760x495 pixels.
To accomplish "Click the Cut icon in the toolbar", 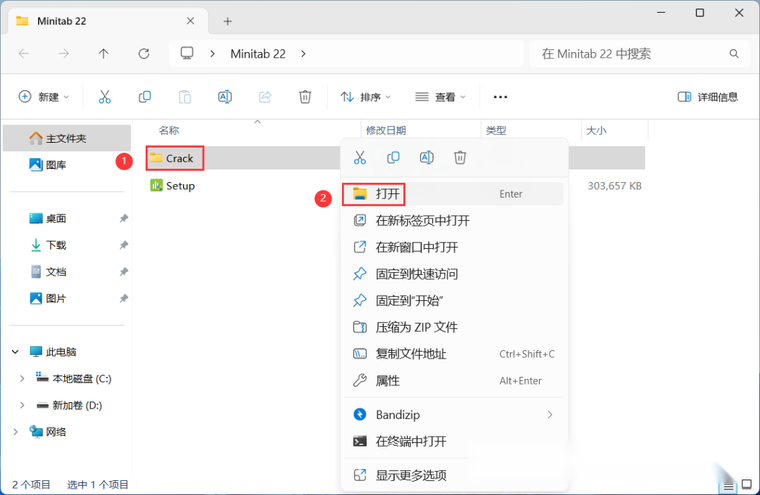I will [x=105, y=97].
